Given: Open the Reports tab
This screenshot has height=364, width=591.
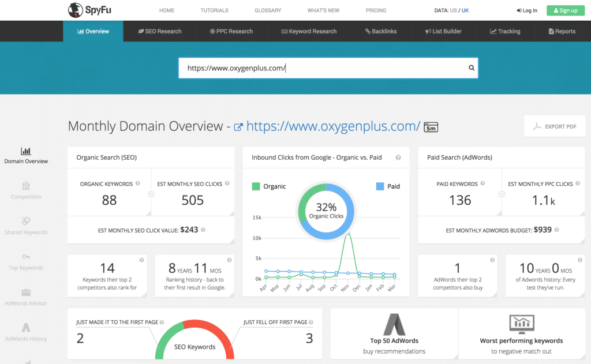Looking at the screenshot, I should click(x=562, y=31).
